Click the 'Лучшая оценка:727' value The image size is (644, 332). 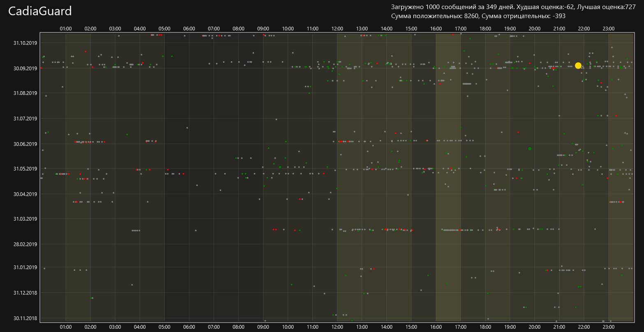[x=607, y=7]
